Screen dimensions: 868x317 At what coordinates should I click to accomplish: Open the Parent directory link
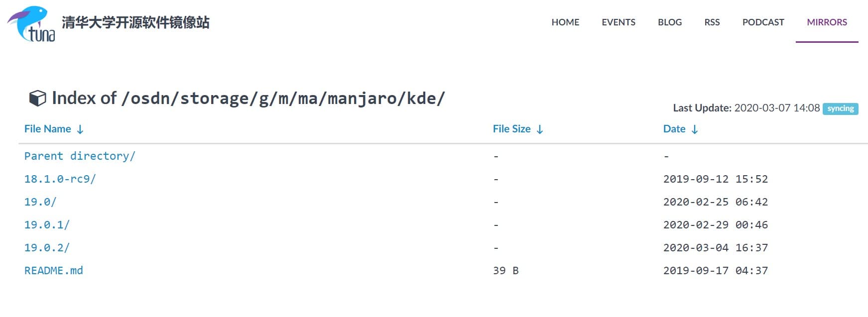click(80, 156)
